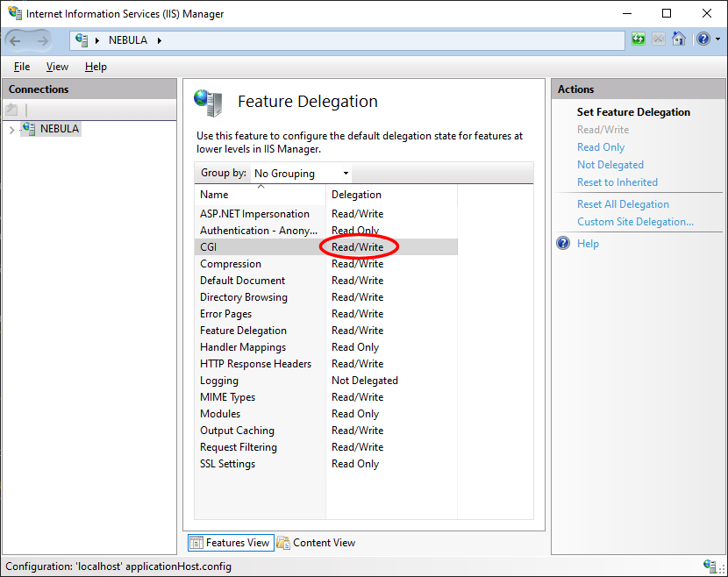The height and width of the screenshot is (577, 728).
Task: Click the Read Only value for Handler Mappings
Action: click(355, 347)
